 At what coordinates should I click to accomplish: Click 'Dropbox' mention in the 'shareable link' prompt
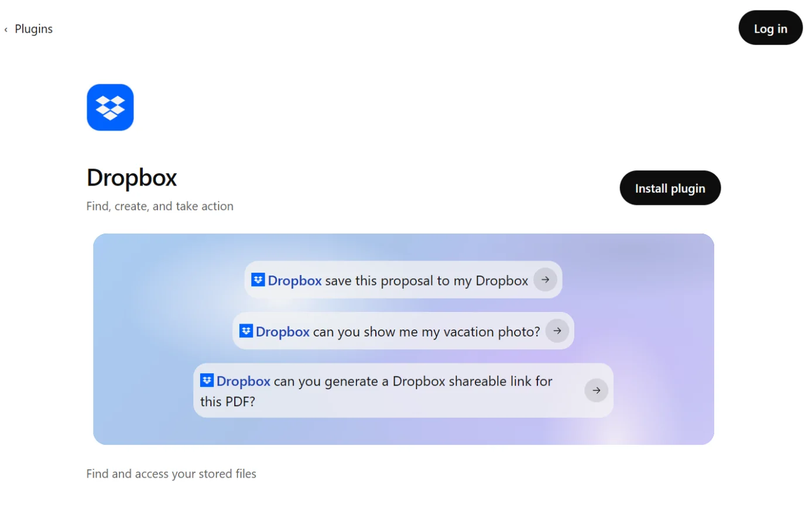243,381
